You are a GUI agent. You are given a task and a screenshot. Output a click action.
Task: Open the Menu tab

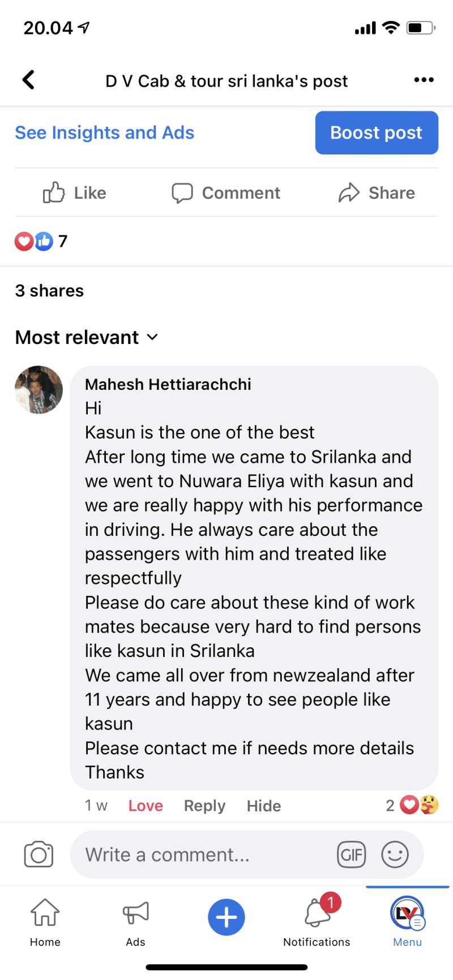pos(408,923)
